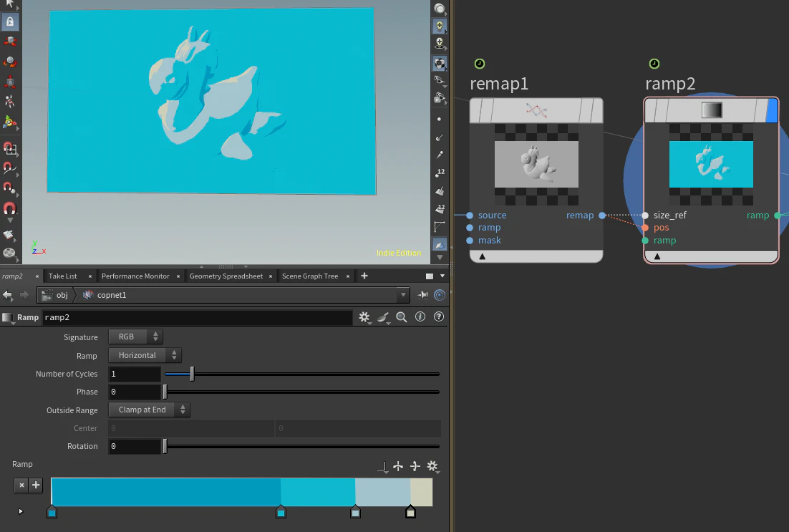This screenshot has width=789, height=532.
Task: Toggle display point normals icon
Action: pos(440,137)
